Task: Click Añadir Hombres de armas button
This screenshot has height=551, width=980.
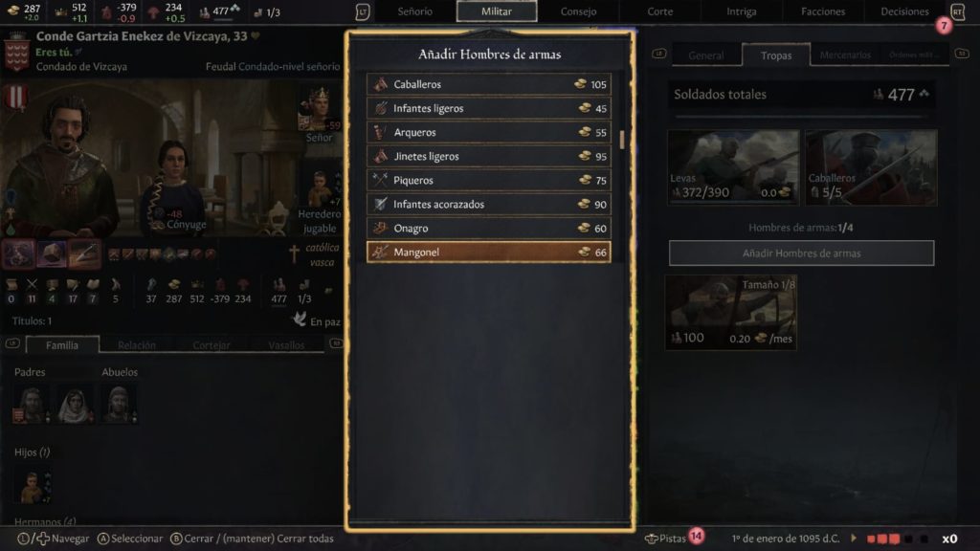Action: point(801,253)
